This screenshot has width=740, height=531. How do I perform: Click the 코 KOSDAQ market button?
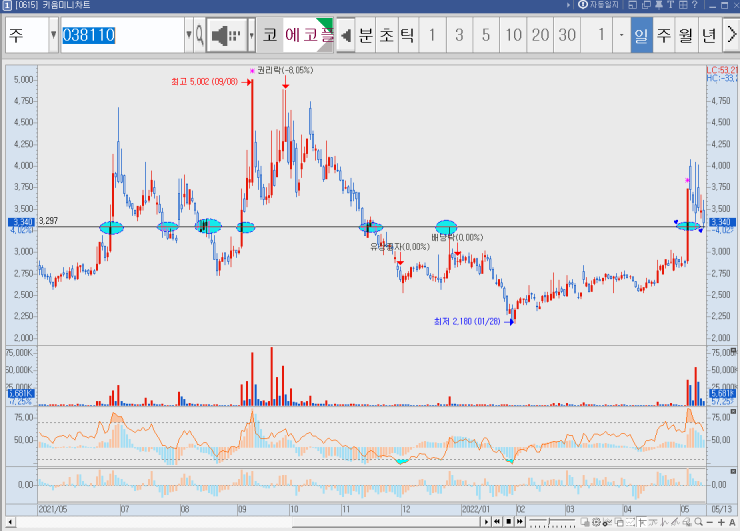click(270, 35)
